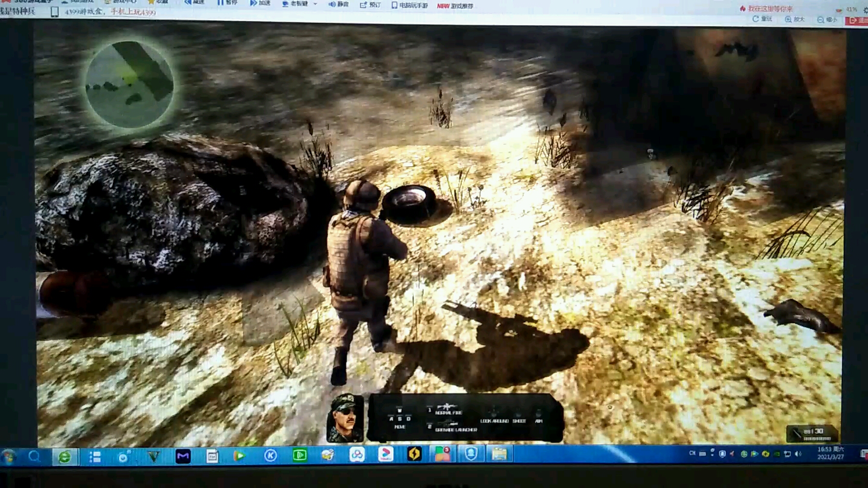Click the volume speaker icon in system tray
Viewport: 868px width, 488px height.
[798, 454]
